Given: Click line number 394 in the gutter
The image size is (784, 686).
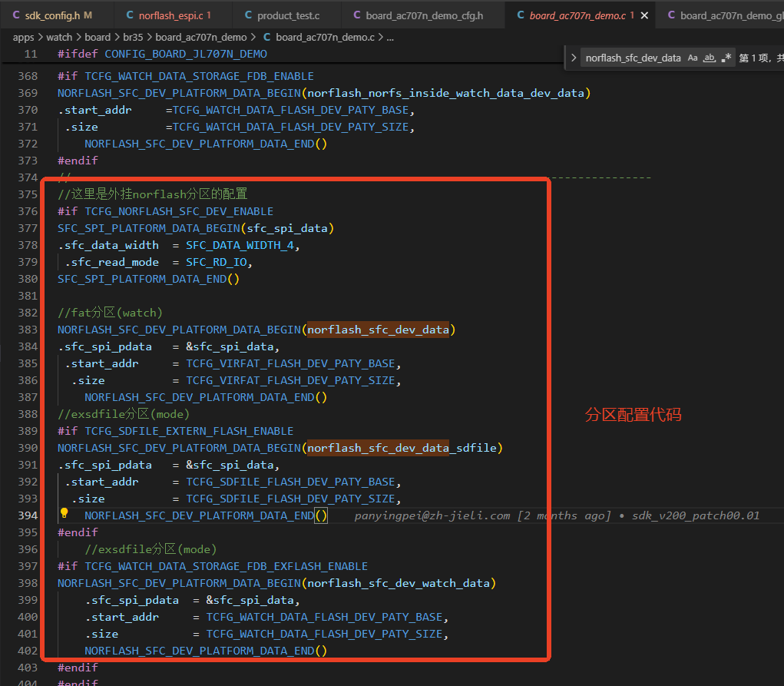Looking at the screenshot, I should [x=28, y=515].
